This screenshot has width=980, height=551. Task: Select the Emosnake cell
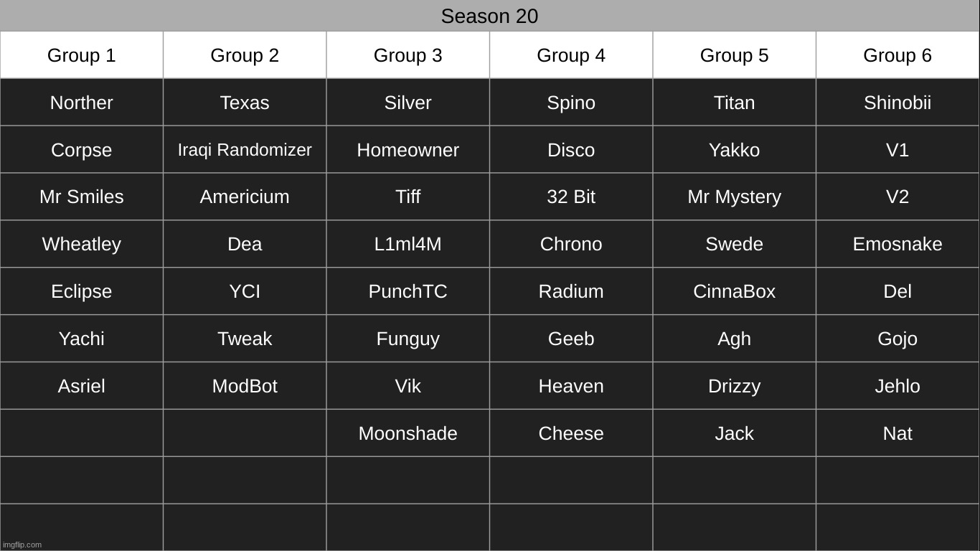coord(897,244)
